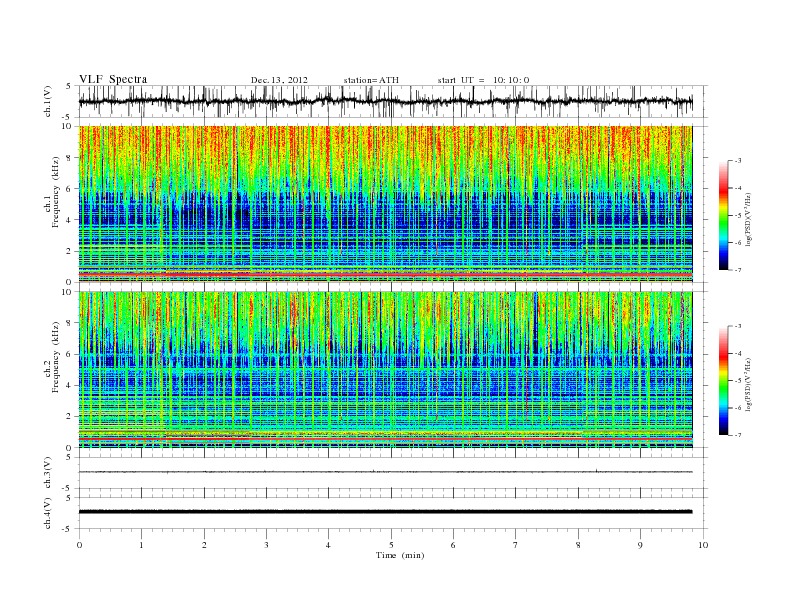792x612 pixels.
Task: Click the ch.3 flat waveform trace
Action: [385, 472]
